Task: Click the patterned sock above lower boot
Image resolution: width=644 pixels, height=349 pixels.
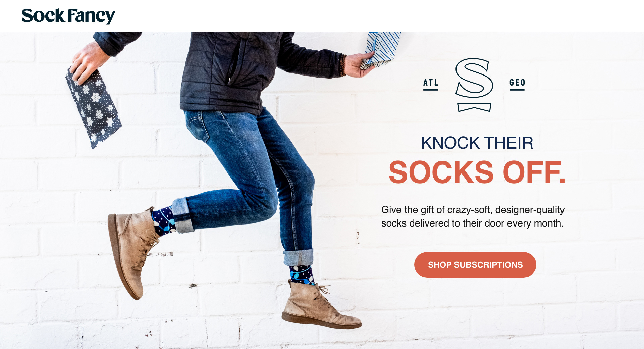Action: coord(302,275)
